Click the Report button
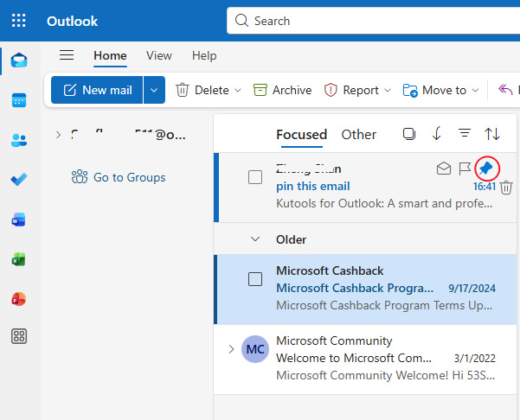Viewport: 520px width, 420px height. click(351, 90)
